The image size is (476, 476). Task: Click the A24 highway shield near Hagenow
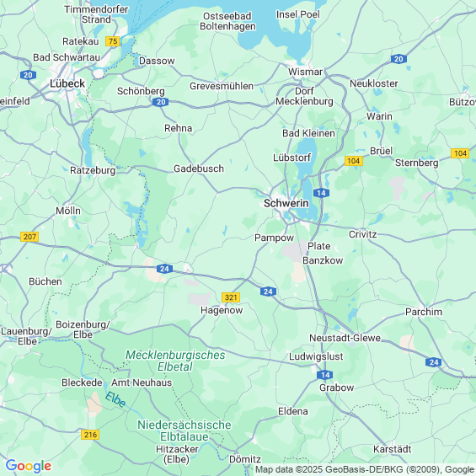click(268, 291)
